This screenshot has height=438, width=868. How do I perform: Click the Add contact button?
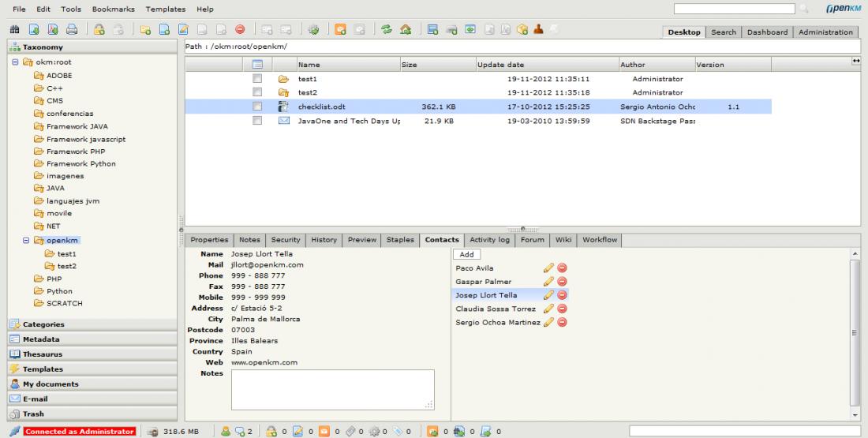pos(466,254)
